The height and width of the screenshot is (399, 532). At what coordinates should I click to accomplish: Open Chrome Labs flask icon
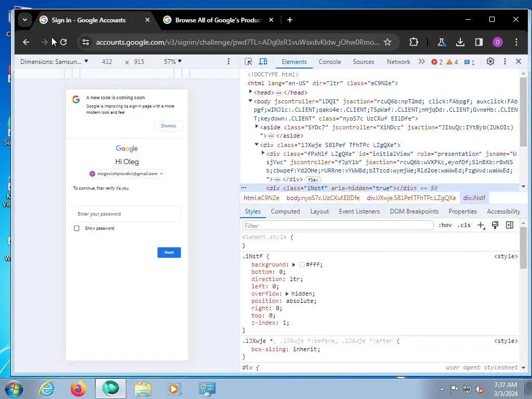tap(441, 42)
